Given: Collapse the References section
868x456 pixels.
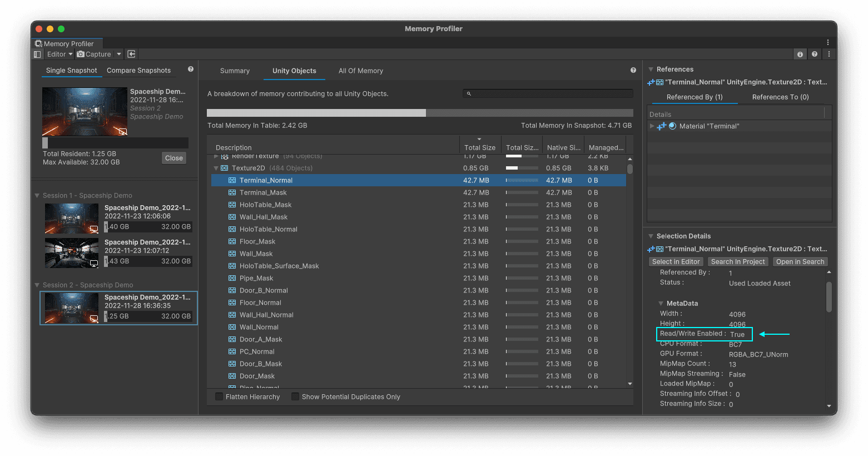Looking at the screenshot, I should [x=651, y=70].
